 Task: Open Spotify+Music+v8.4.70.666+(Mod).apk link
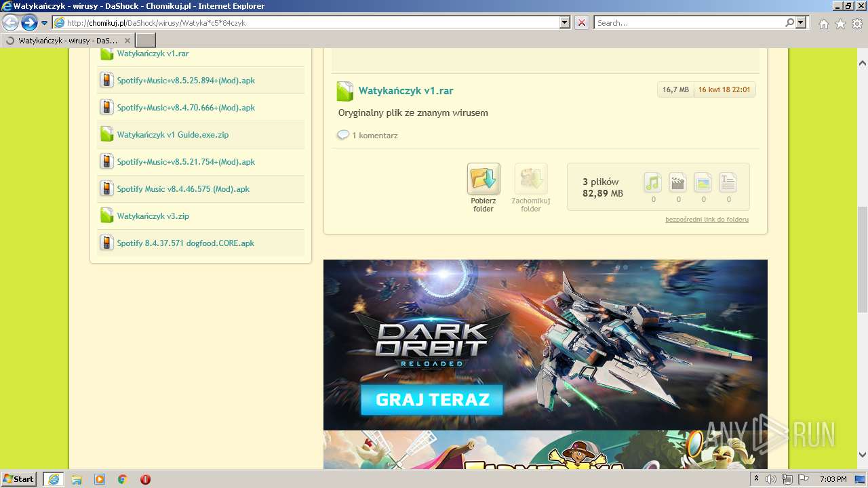[186, 107]
